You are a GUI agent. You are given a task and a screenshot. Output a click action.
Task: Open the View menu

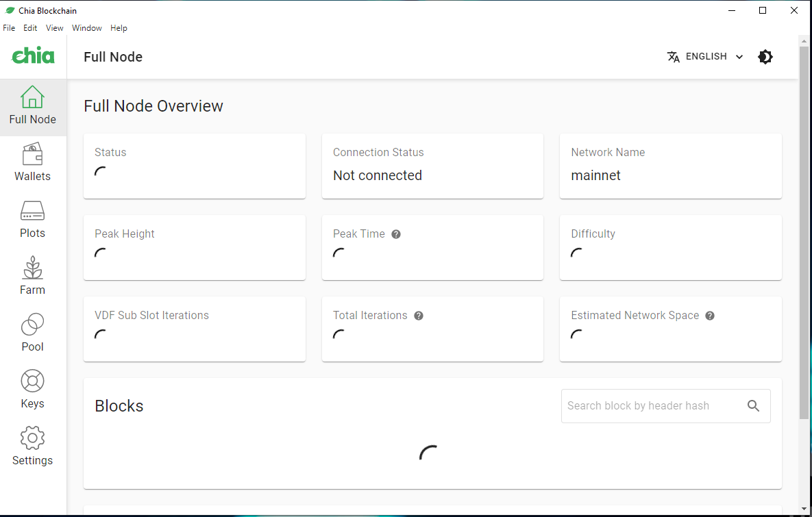point(54,28)
